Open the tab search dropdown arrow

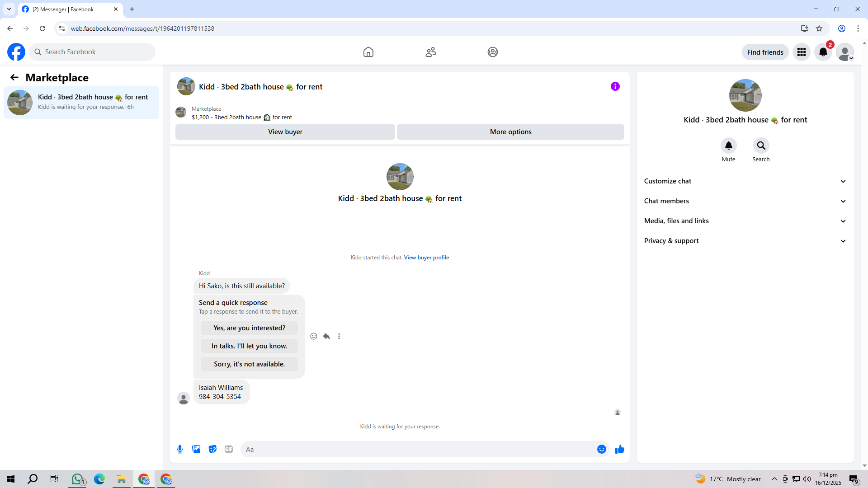tap(9, 9)
